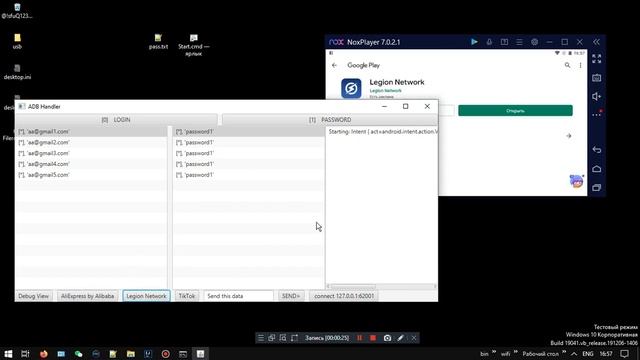Select desktop.ini file icon
This screenshot has width=640, height=360.
[17, 72]
